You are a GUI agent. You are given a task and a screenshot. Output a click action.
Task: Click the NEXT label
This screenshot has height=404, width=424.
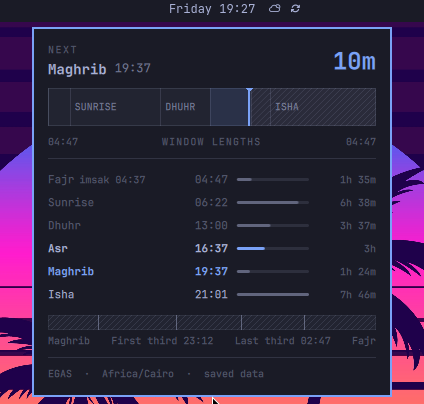point(62,50)
